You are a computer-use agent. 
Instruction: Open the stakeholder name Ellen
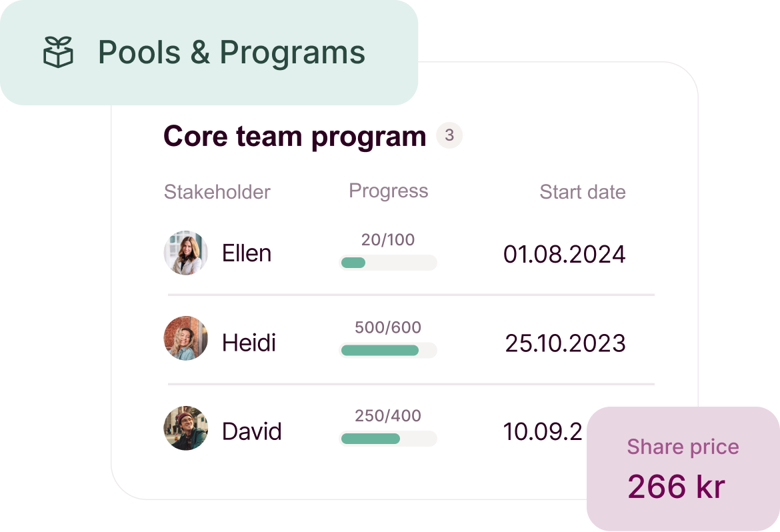[246, 253]
